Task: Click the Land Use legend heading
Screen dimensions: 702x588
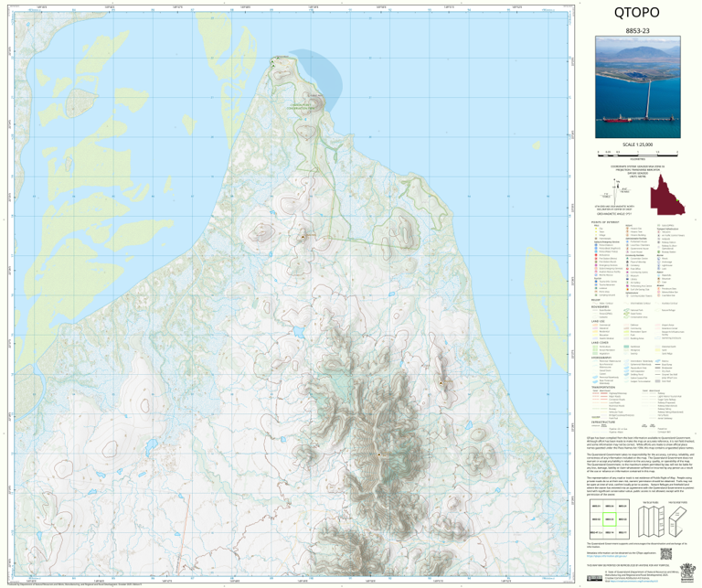Action: click(598, 321)
